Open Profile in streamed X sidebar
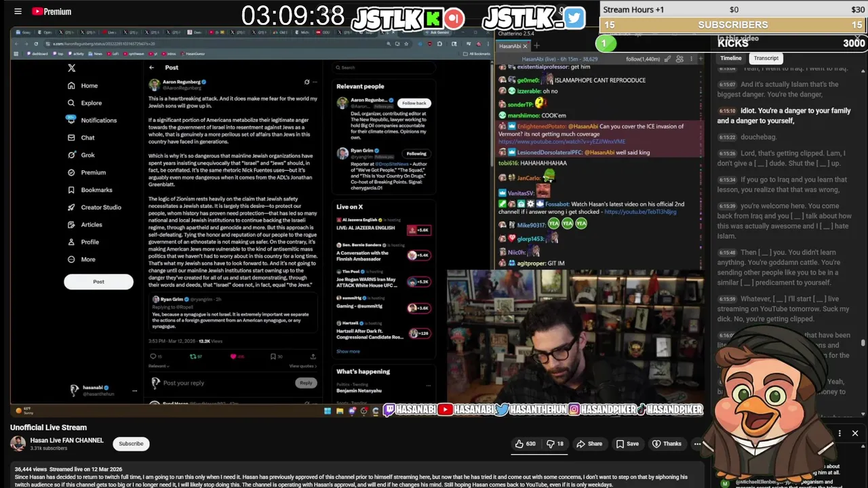868x488 pixels. [x=83, y=242]
